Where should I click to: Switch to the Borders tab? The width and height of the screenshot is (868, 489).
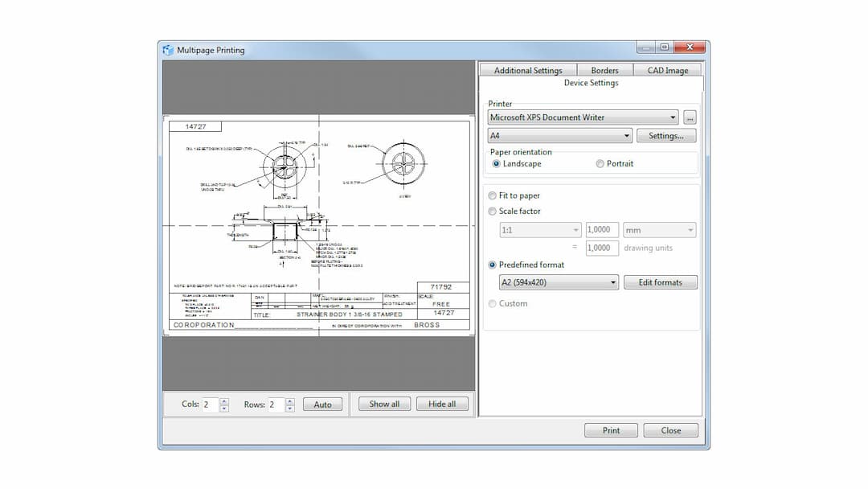(605, 70)
